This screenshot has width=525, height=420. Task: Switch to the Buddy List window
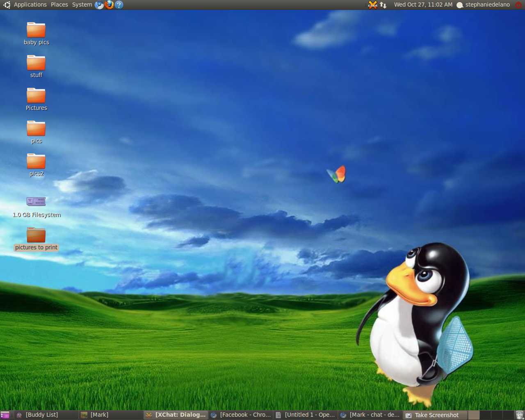click(41, 415)
